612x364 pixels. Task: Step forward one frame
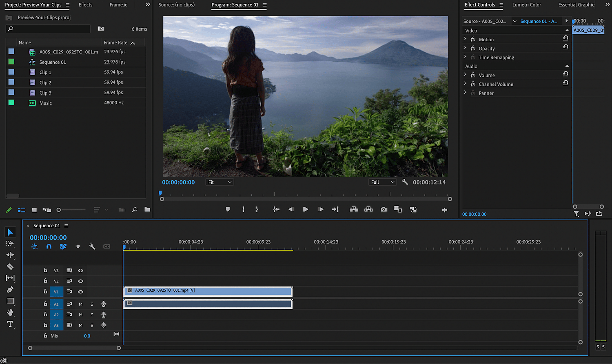[321, 209]
